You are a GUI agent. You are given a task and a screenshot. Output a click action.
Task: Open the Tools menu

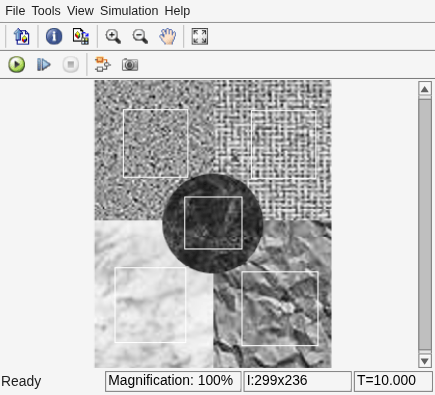(x=46, y=11)
